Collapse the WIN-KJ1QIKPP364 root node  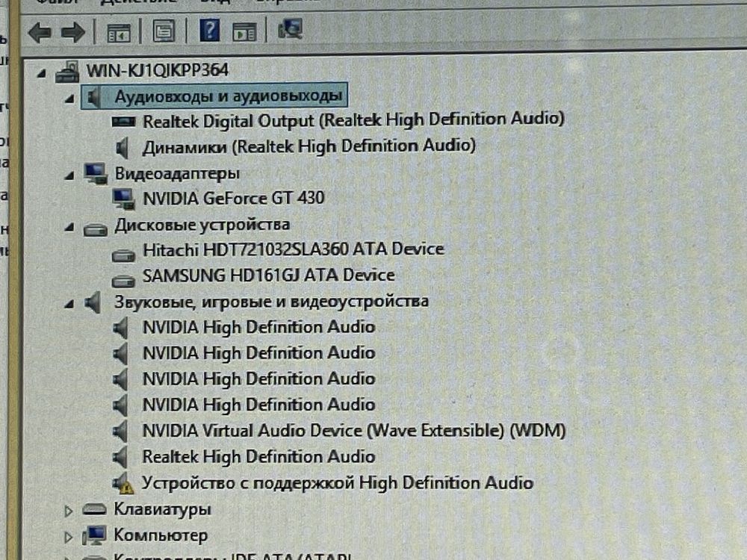tap(42, 73)
